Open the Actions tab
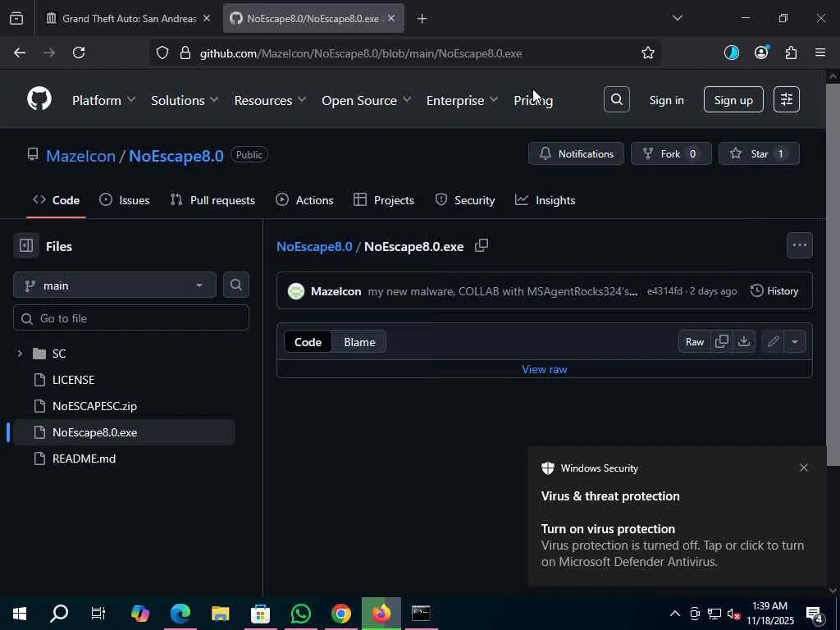The image size is (840, 630). (x=304, y=200)
